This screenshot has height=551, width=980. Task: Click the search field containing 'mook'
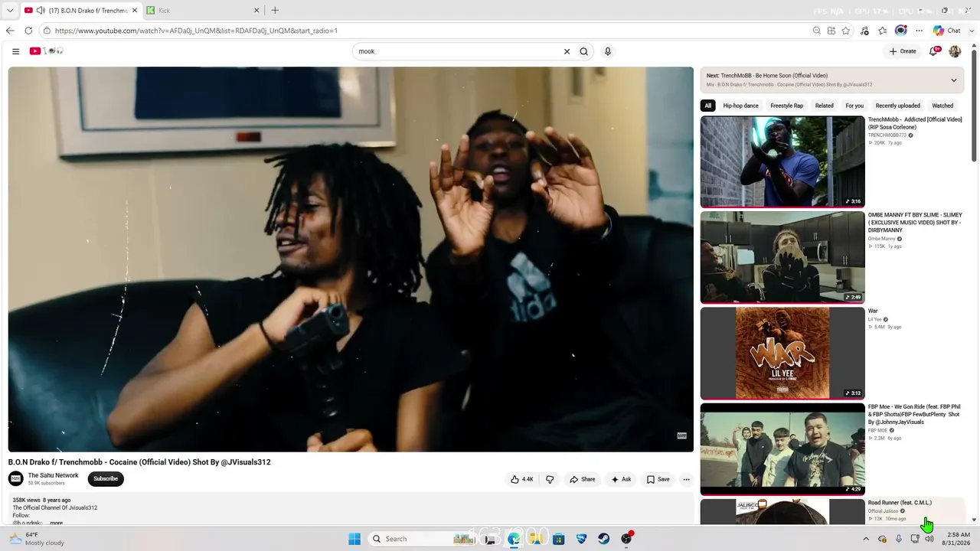[457, 51]
